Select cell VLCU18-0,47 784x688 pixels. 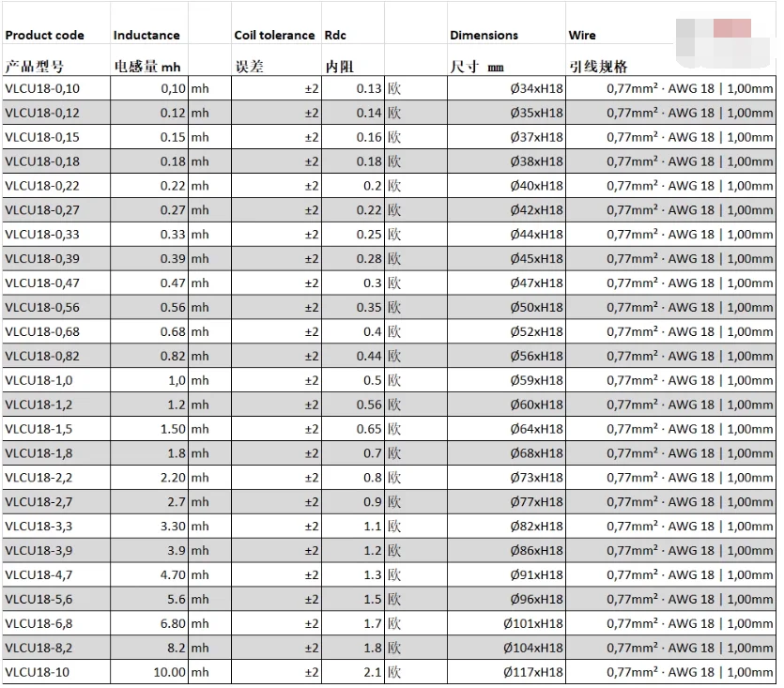(56, 283)
